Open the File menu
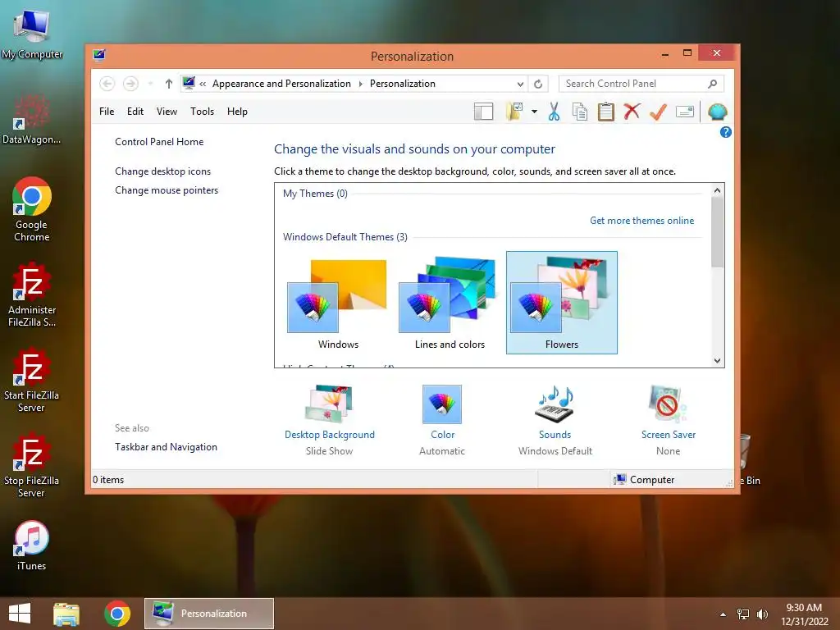This screenshot has height=630, width=840. [x=107, y=112]
